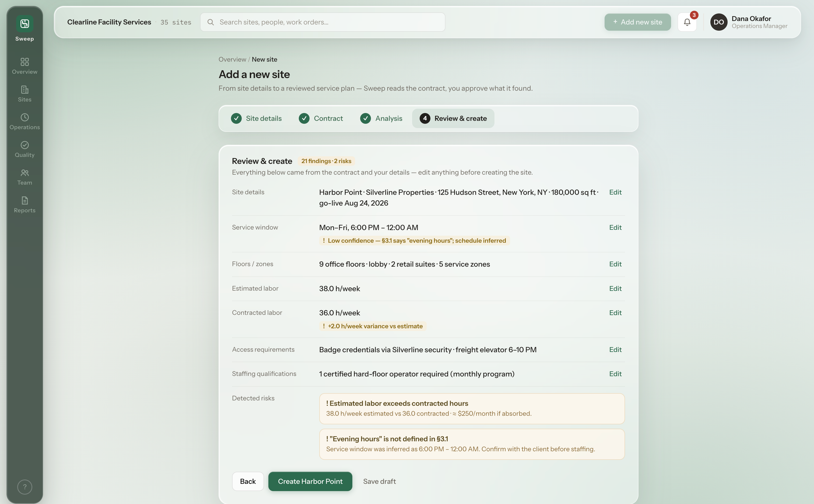
Task: Click the Analysis step checkmark icon
Action: [x=365, y=118]
